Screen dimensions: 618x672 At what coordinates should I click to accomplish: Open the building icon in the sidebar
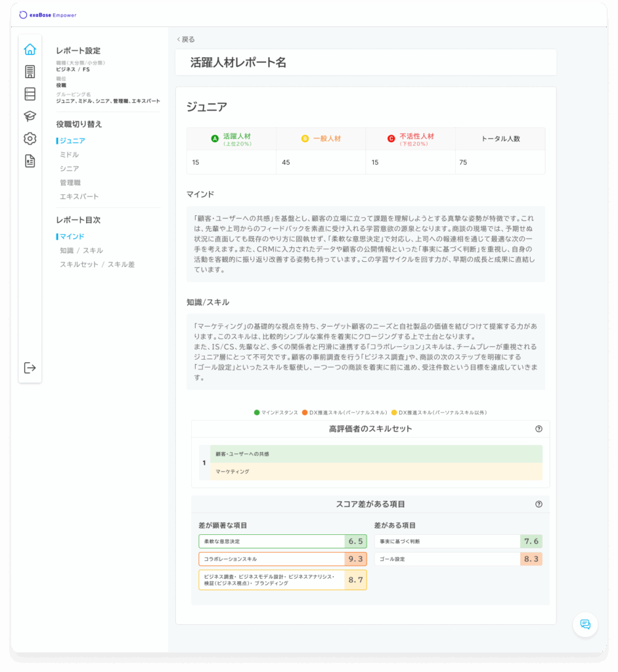30,72
